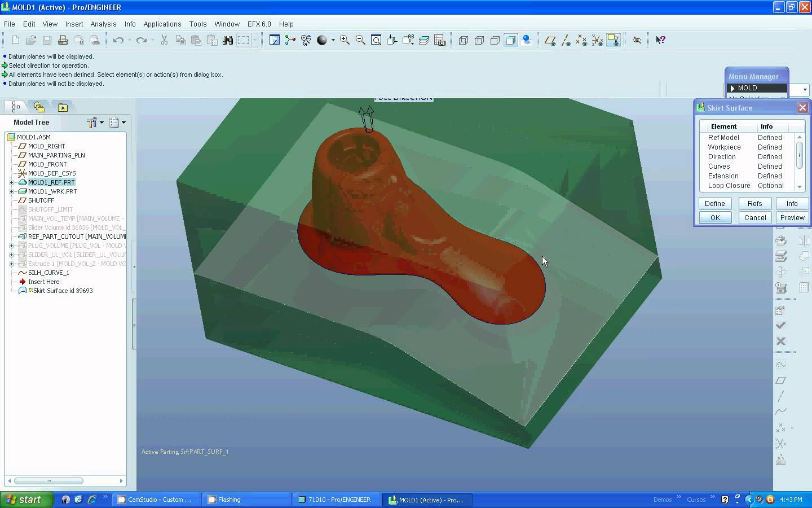Toggle coordinate systems display icon
812x508 pixels.
coord(598,40)
